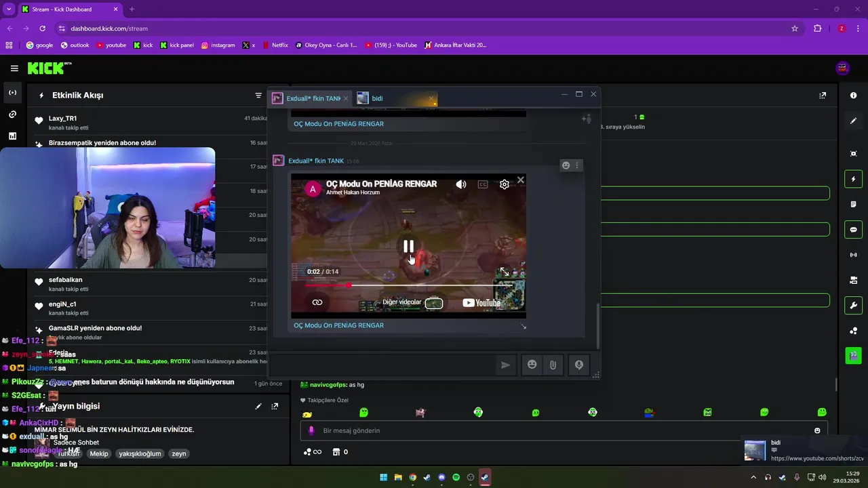Add a reaction to the chat message
Image resolution: width=868 pixels, height=488 pixels.
[566, 165]
